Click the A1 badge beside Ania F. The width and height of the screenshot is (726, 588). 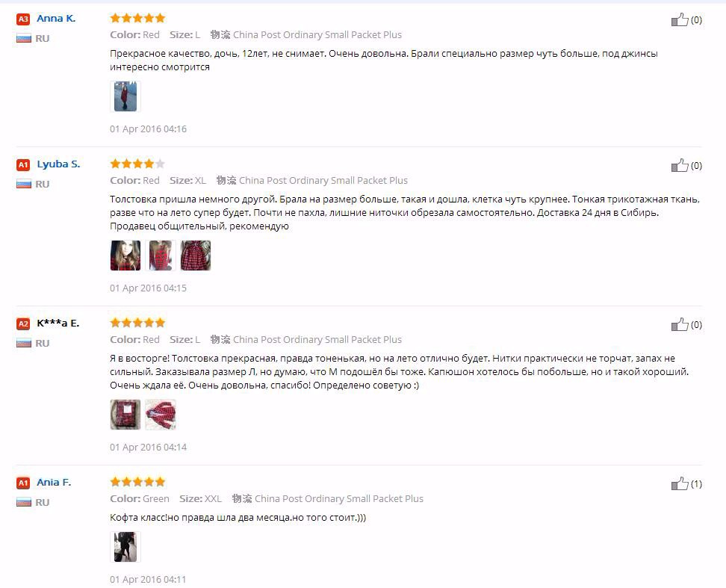[22, 483]
